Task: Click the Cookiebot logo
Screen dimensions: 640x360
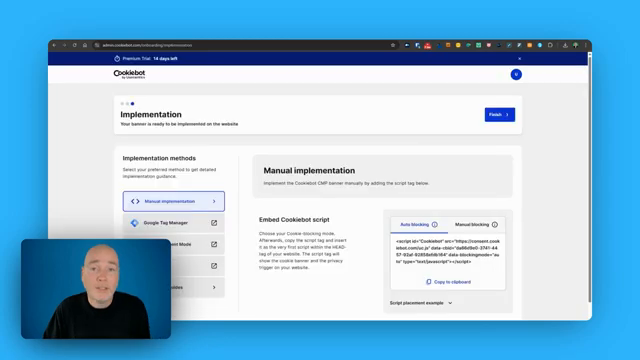Action: tap(129, 74)
